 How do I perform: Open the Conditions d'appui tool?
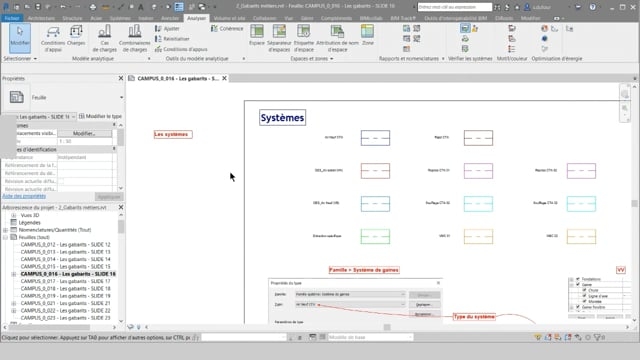[x=53, y=39]
